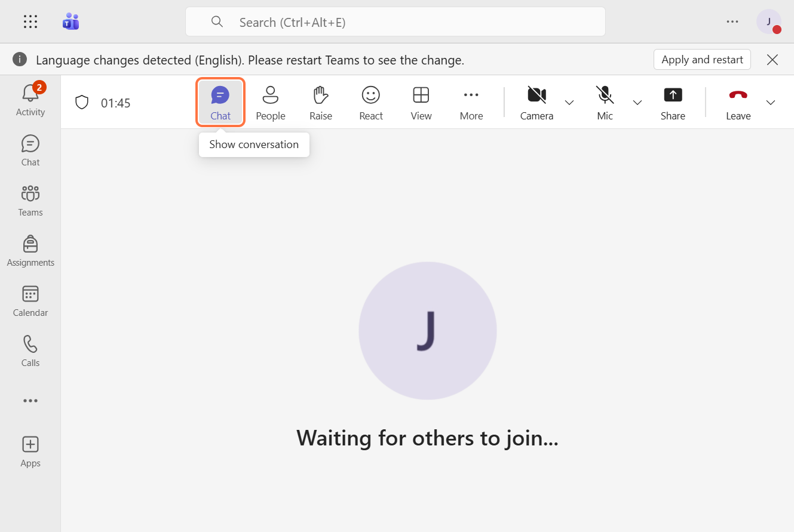Unmute the microphone

pyautogui.click(x=605, y=103)
